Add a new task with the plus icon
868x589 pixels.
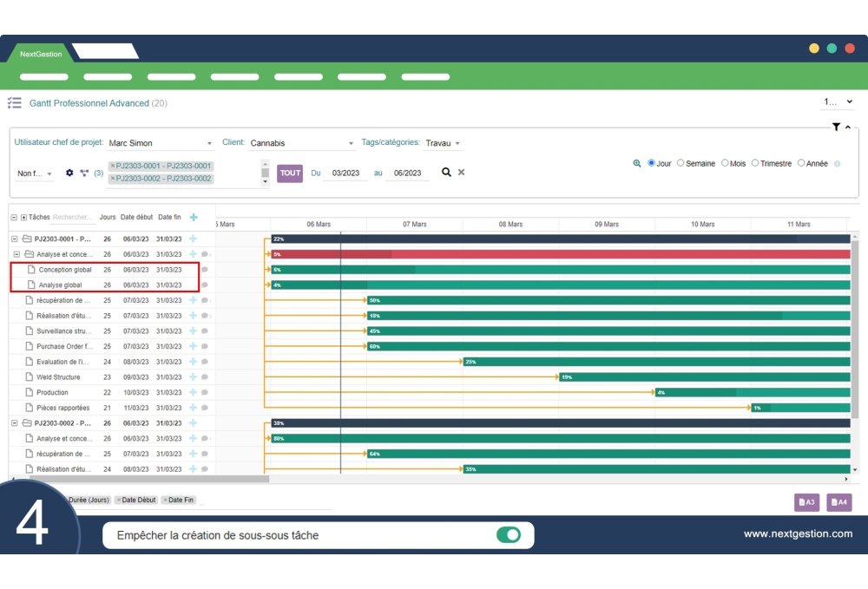pyautogui.click(x=194, y=217)
